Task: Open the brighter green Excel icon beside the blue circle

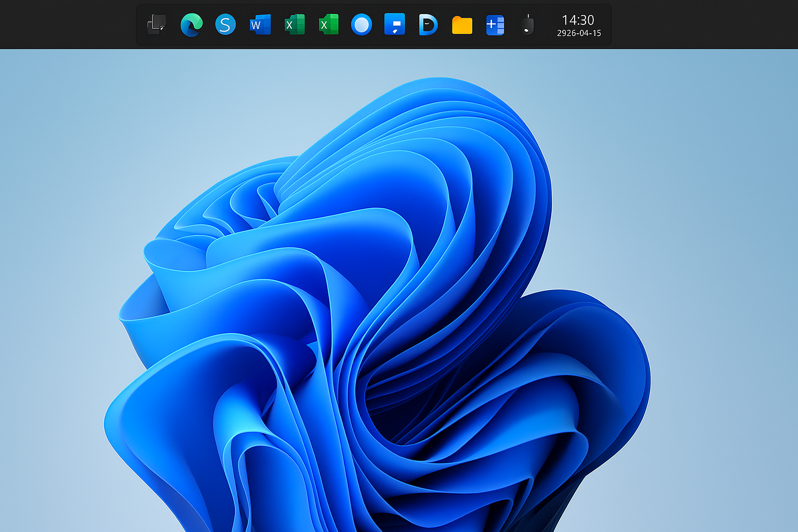Action: coord(329,24)
